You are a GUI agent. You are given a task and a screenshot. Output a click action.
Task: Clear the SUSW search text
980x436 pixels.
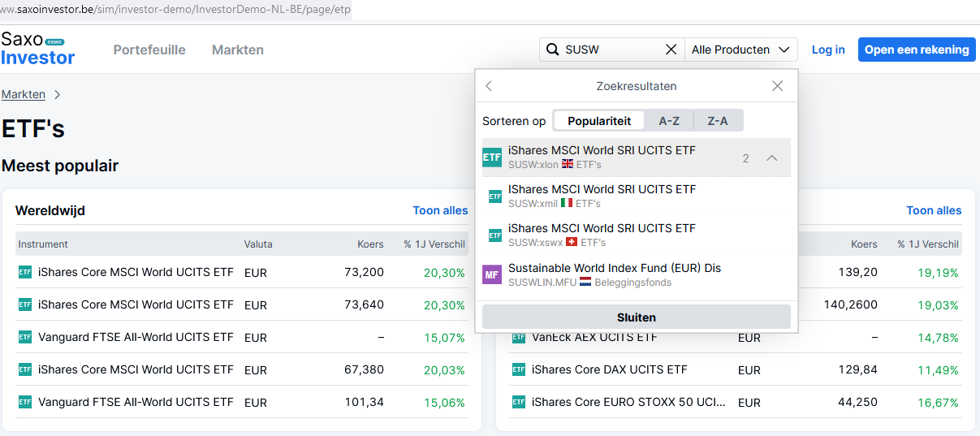(x=671, y=50)
